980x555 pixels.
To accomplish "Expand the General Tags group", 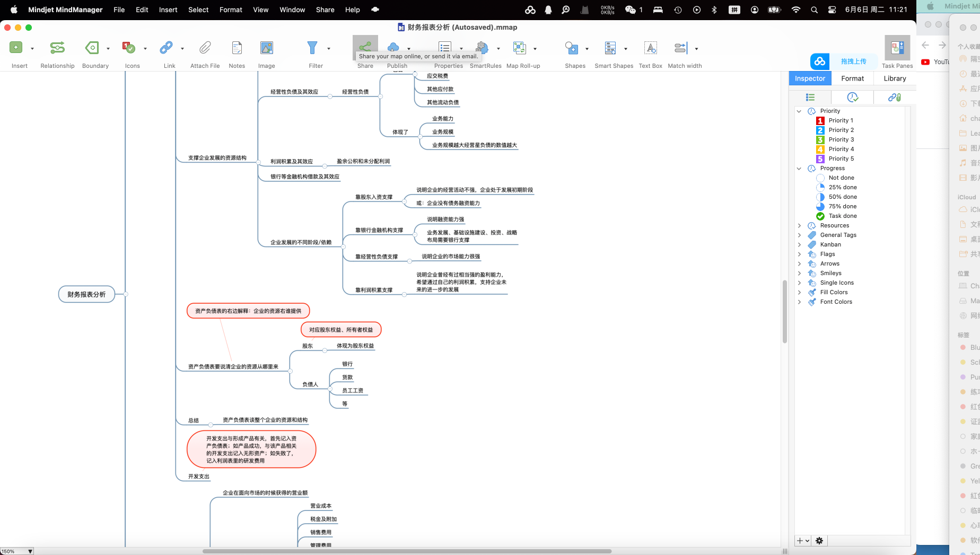I will click(799, 235).
